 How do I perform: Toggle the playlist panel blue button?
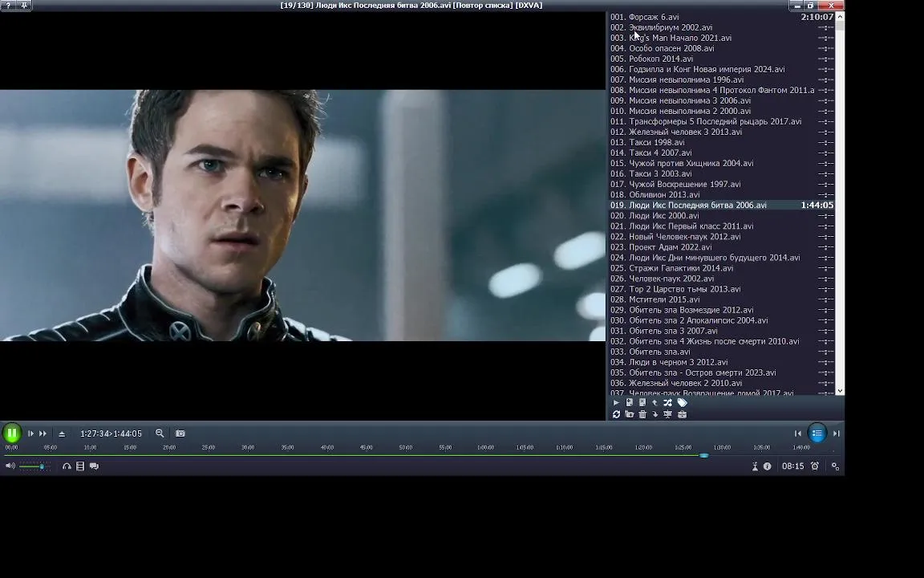click(817, 433)
